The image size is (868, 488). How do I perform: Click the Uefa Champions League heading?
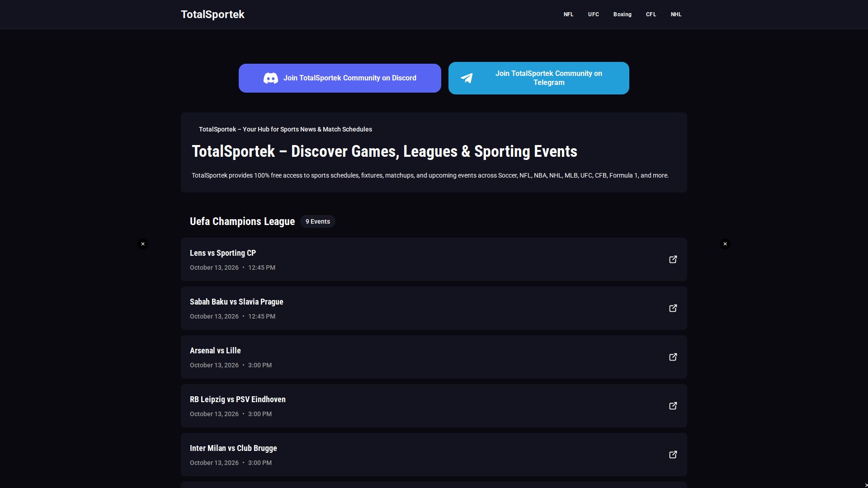click(242, 221)
